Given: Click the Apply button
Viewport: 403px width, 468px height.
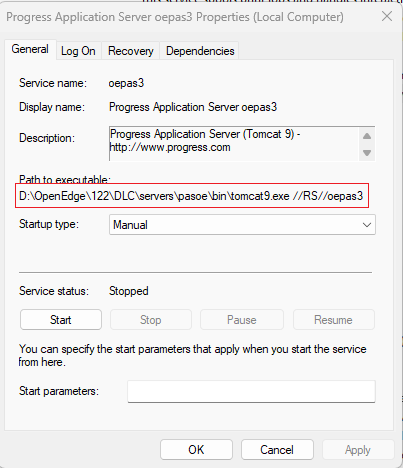Looking at the screenshot, I should (358, 450).
